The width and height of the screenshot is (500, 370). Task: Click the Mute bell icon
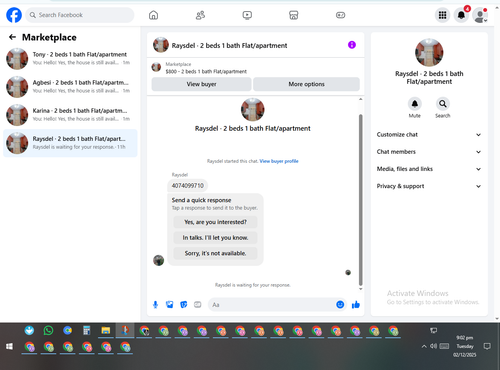click(x=415, y=104)
